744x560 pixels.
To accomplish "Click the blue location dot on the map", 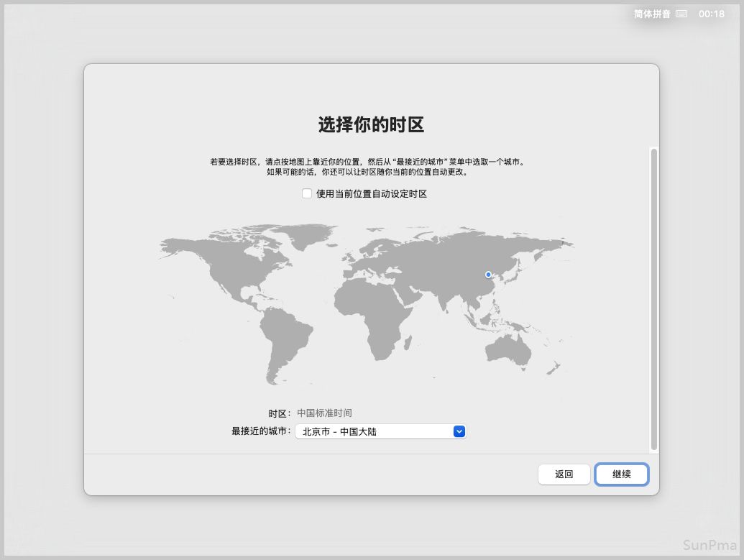I will click(488, 275).
